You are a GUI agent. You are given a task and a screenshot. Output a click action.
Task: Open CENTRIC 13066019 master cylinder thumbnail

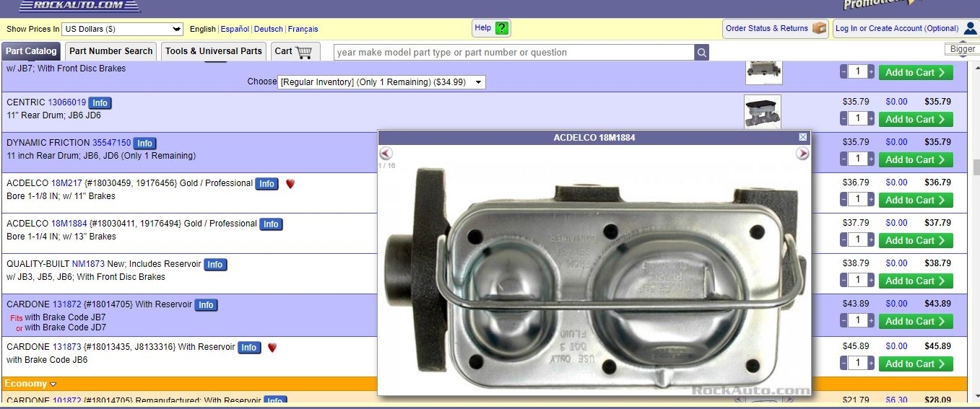(763, 112)
